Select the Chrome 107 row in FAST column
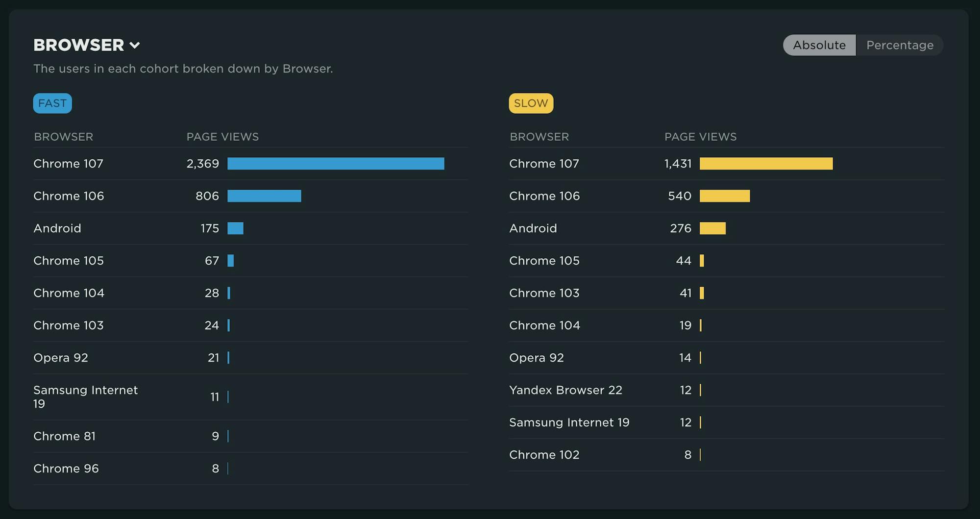Screen dimensions: 980x519 (x=68, y=163)
